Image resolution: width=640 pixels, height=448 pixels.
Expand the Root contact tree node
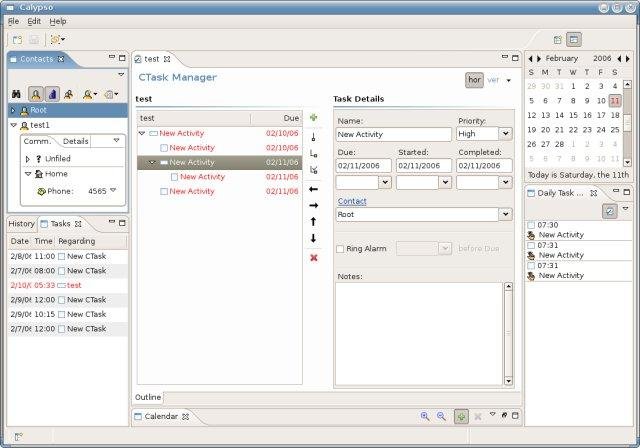13,110
